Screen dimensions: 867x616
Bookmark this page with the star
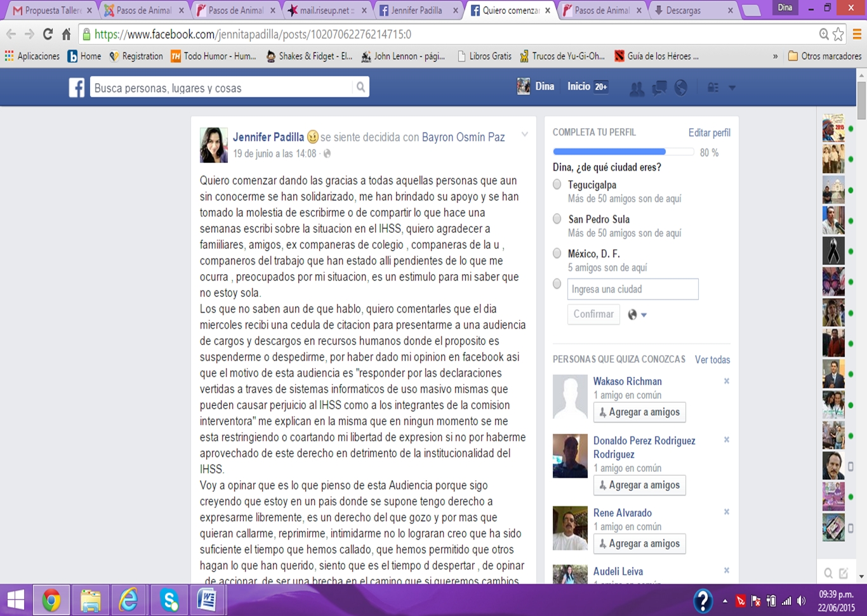838,34
